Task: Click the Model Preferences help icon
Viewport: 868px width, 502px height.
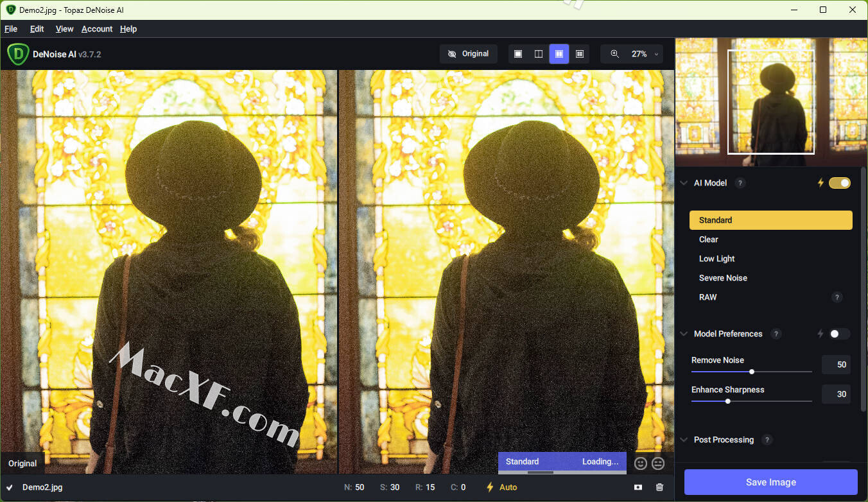Action: click(776, 334)
